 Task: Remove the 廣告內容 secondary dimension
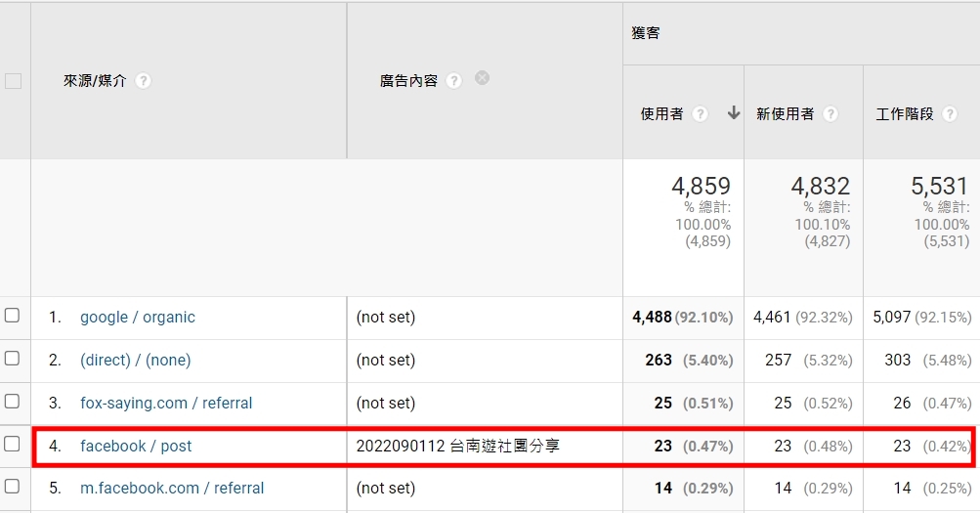pos(482,78)
